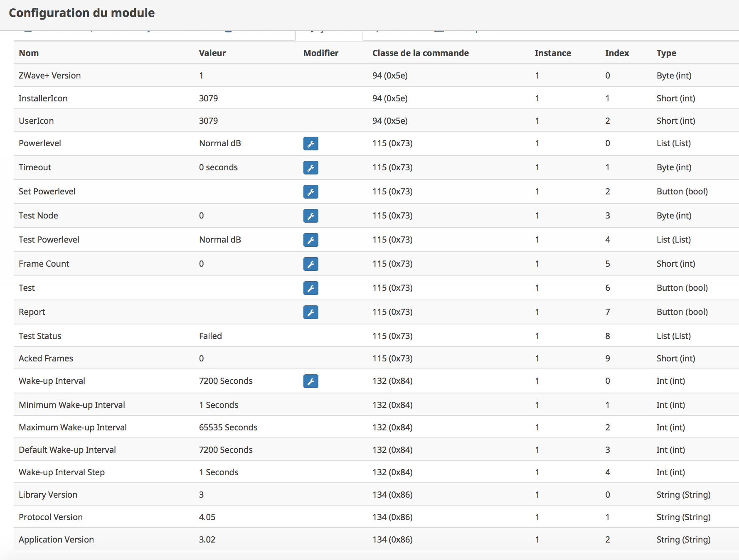Viewport: 739px width, 560px height.
Task: Click 115 (0x73) class in Test Status row
Action: [392, 336]
